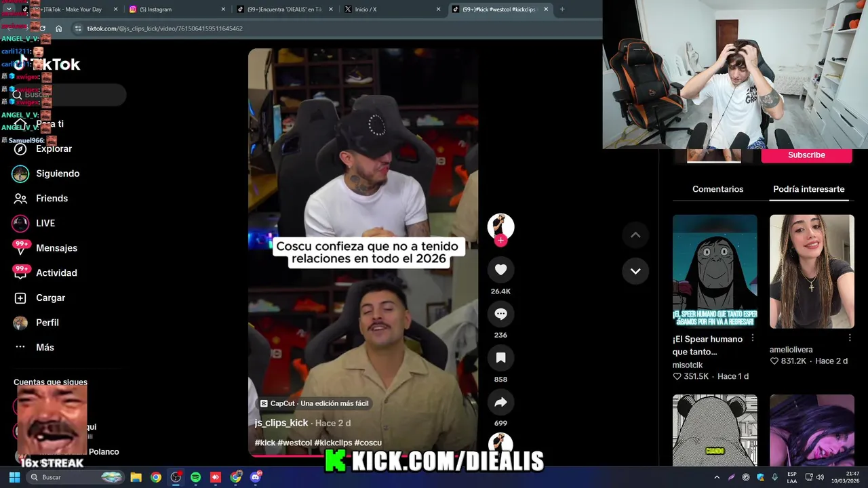
Task: Open a new browser tab with plus
Action: [561, 9]
